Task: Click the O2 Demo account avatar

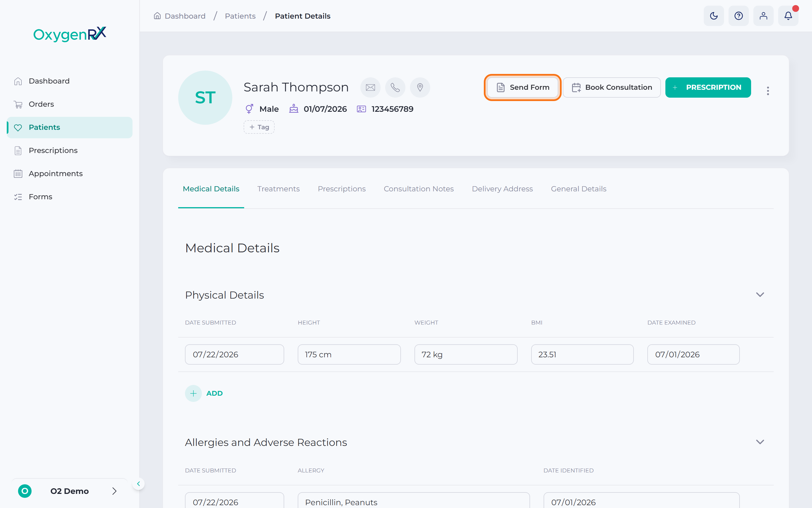Action: click(x=25, y=491)
